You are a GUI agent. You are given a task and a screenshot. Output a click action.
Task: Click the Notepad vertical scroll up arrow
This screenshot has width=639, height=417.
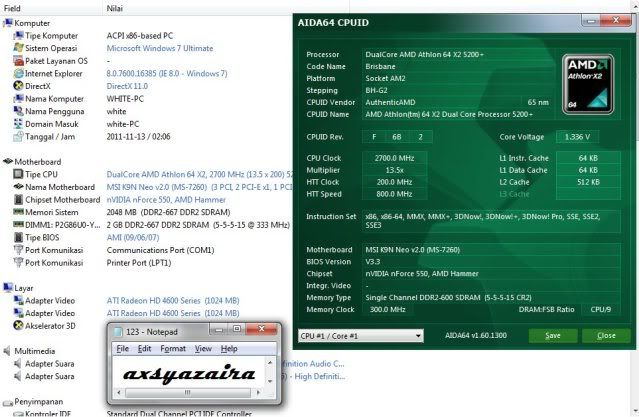pyautogui.click(x=269, y=362)
